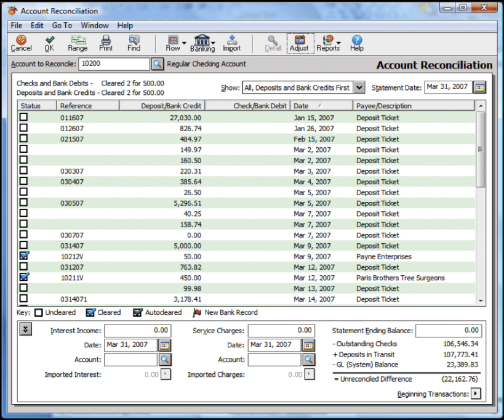504x420 pixels.
Task: Select the Paris Brothers Tree Surgeons payee
Action: click(x=401, y=278)
